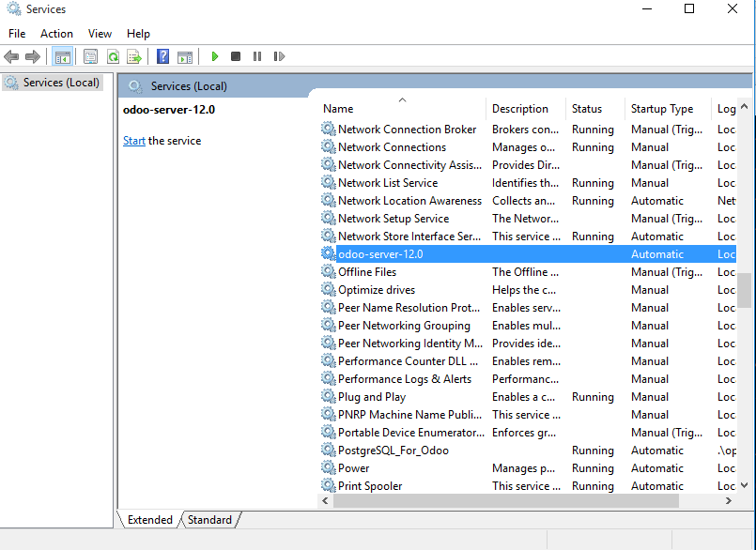Click the Back arrow toolbar icon
Image resolution: width=756 pixels, height=550 pixels.
click(11, 57)
